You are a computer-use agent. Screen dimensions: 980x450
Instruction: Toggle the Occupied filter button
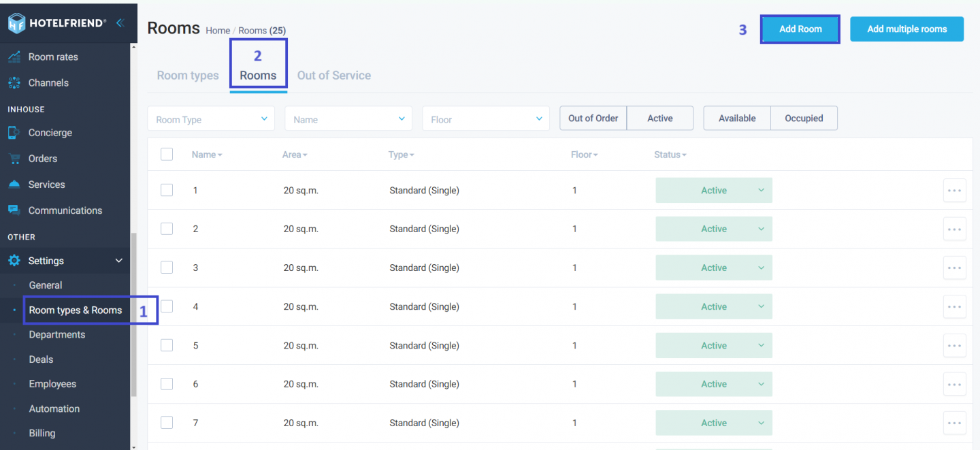coord(804,118)
